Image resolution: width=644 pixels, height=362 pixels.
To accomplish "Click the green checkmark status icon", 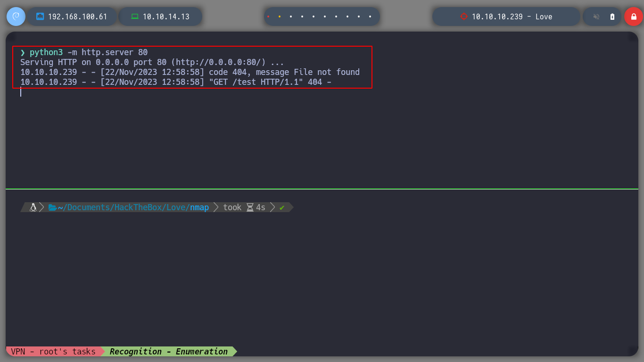I will coord(282,207).
